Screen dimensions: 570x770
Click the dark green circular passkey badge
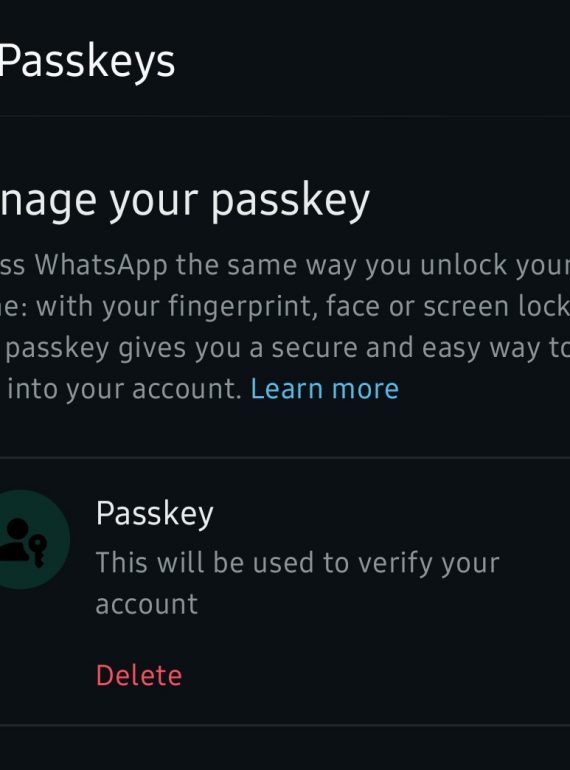pyautogui.click(x=30, y=539)
